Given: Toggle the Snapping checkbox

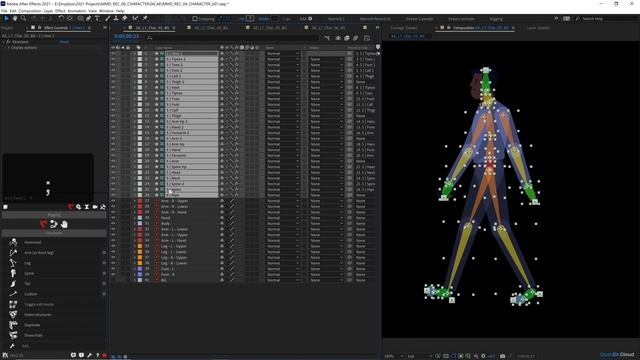Looking at the screenshot, I should (x=195, y=19).
